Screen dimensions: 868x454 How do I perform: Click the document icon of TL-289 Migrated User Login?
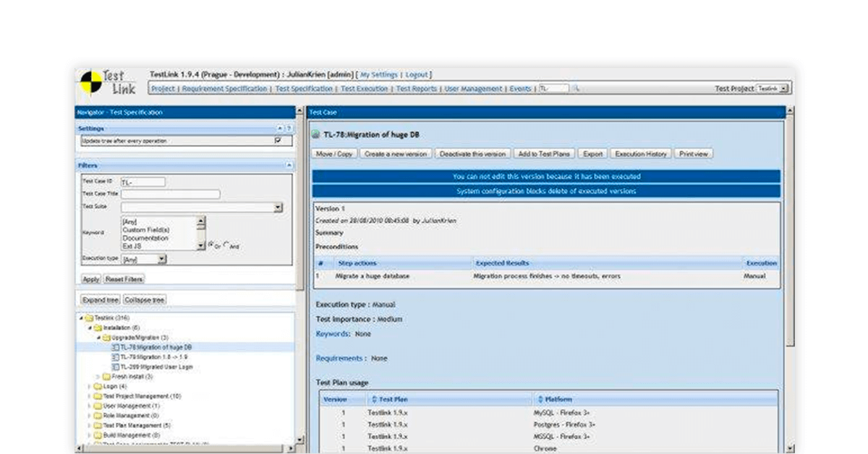pyautogui.click(x=116, y=367)
